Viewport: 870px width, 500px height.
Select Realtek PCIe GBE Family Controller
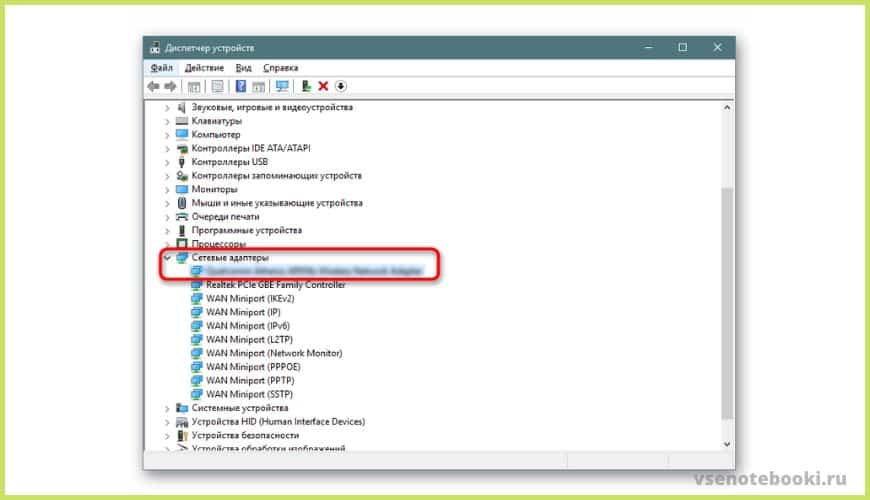pyautogui.click(x=275, y=285)
